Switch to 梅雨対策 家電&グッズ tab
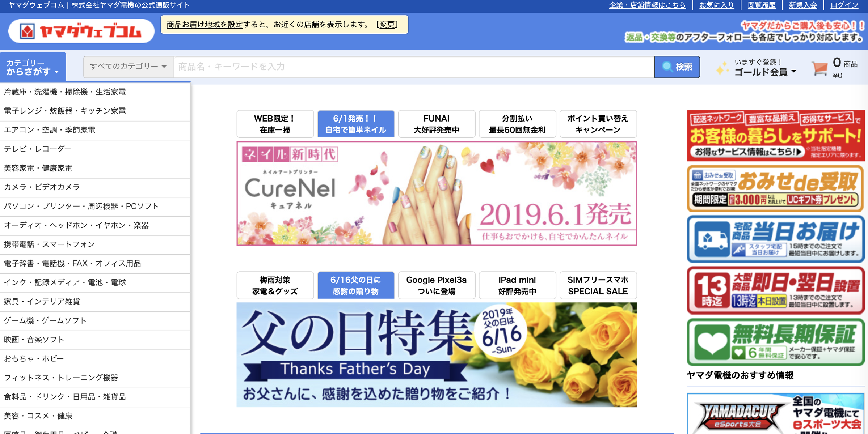868x434 pixels. pyautogui.click(x=275, y=285)
